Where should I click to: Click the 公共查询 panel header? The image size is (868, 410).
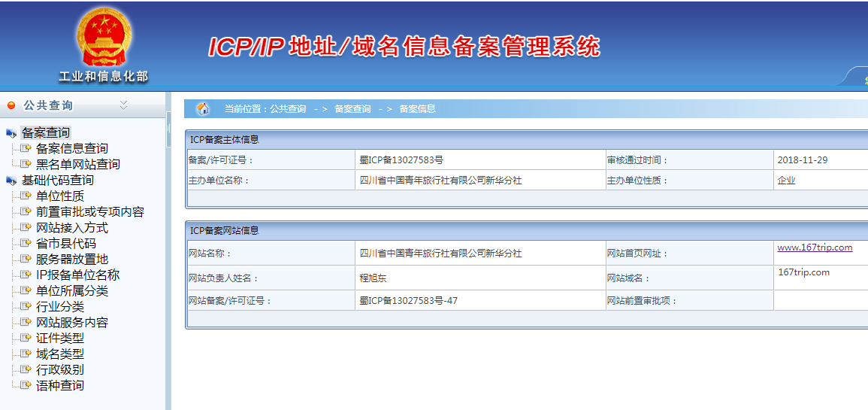(x=83, y=105)
